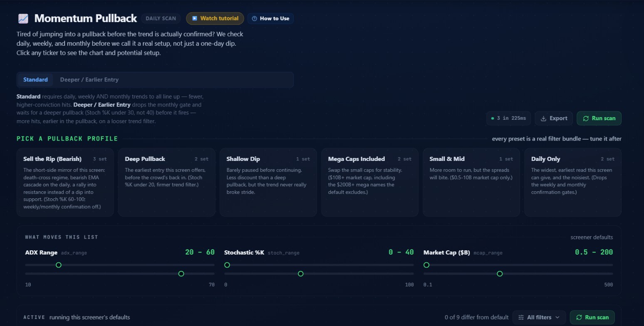The height and width of the screenshot is (326, 644).
Task: Click '0 of 9 differ from default' text
Action: pos(476,317)
